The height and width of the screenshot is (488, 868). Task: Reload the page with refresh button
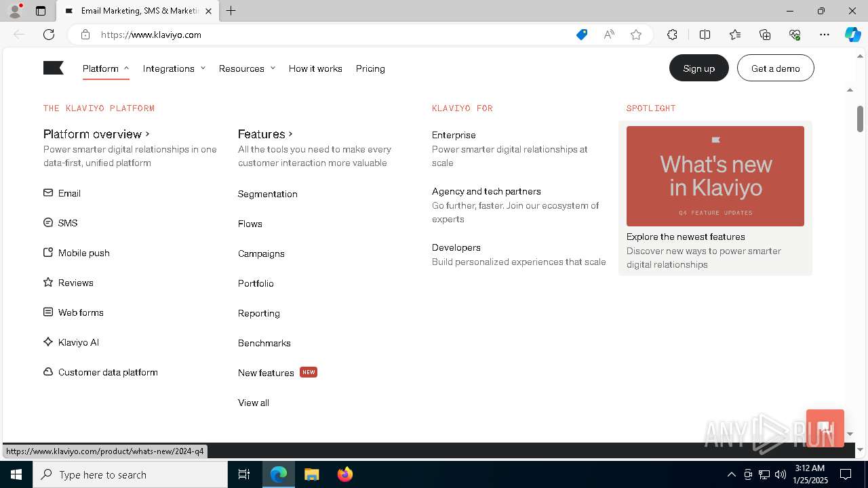(49, 35)
